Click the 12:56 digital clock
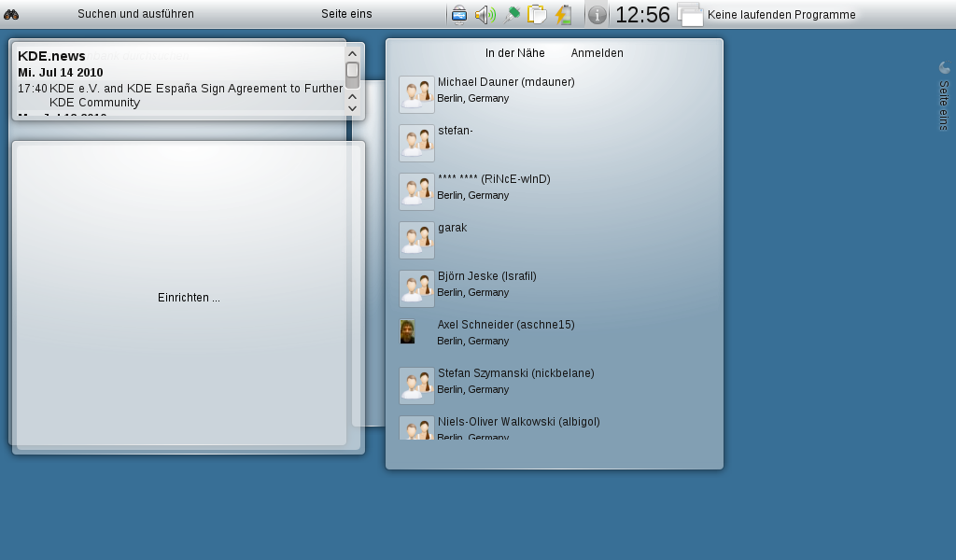This screenshot has width=956, height=560. (642, 14)
